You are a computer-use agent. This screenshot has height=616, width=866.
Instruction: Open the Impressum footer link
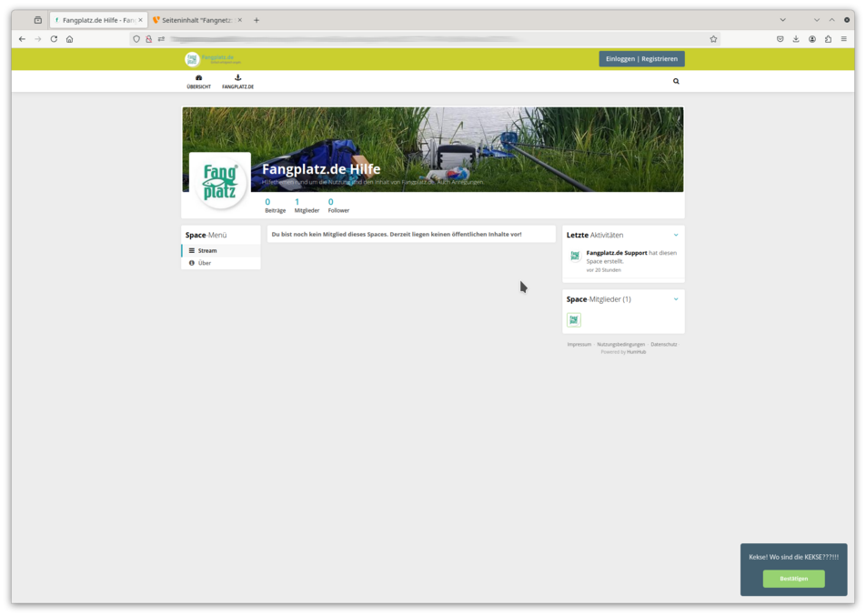pos(579,344)
